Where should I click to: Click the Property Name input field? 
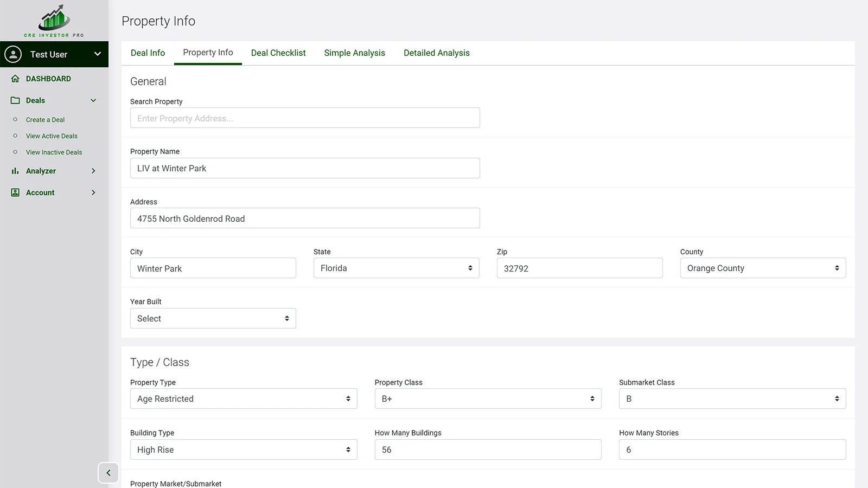[x=305, y=168]
